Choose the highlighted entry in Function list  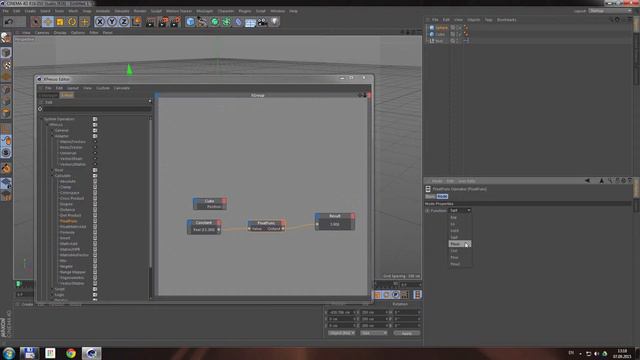pyautogui.click(x=460, y=244)
